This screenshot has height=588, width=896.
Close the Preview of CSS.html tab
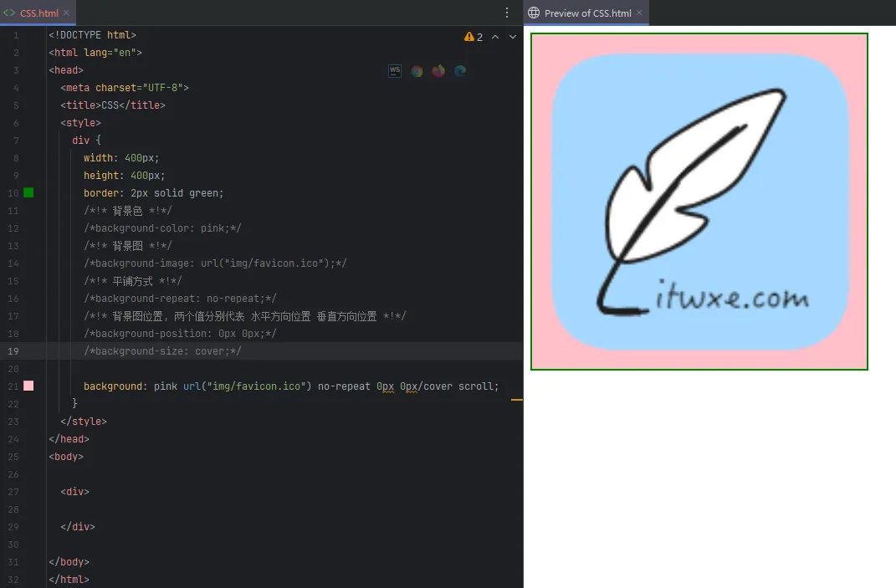(639, 13)
